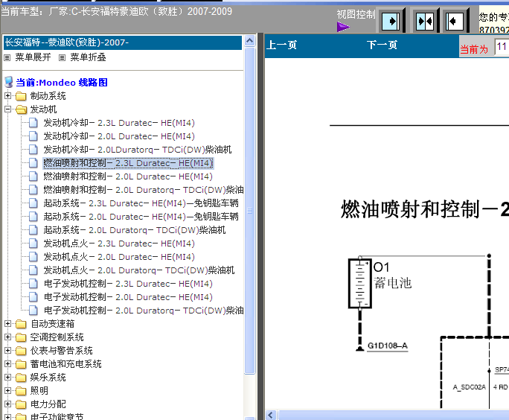The height and width of the screenshot is (420, 509).
Task: Click document icon of 发动机点火 2.0L Duratorq 柴油机
Action: 33,270
